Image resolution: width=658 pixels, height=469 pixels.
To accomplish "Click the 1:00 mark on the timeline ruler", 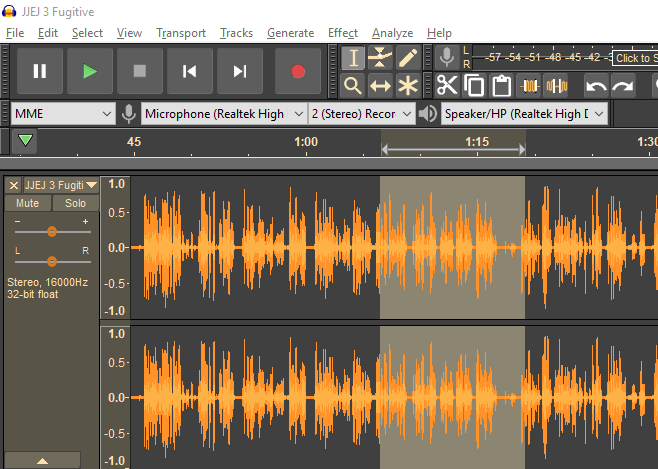I will [306, 142].
